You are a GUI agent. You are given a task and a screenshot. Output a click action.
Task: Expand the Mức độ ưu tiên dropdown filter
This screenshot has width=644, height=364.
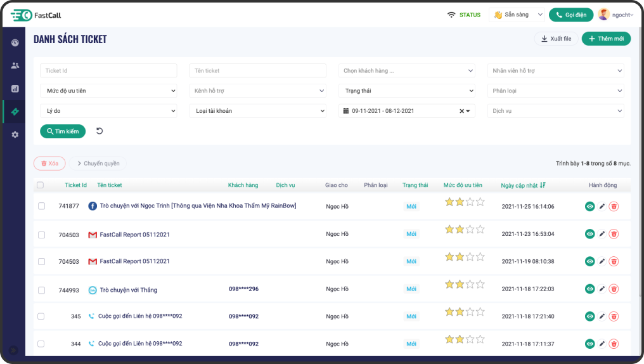point(108,91)
